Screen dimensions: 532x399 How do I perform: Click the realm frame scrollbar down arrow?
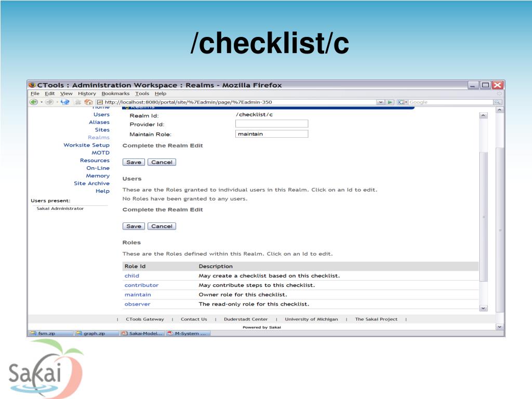pos(484,309)
